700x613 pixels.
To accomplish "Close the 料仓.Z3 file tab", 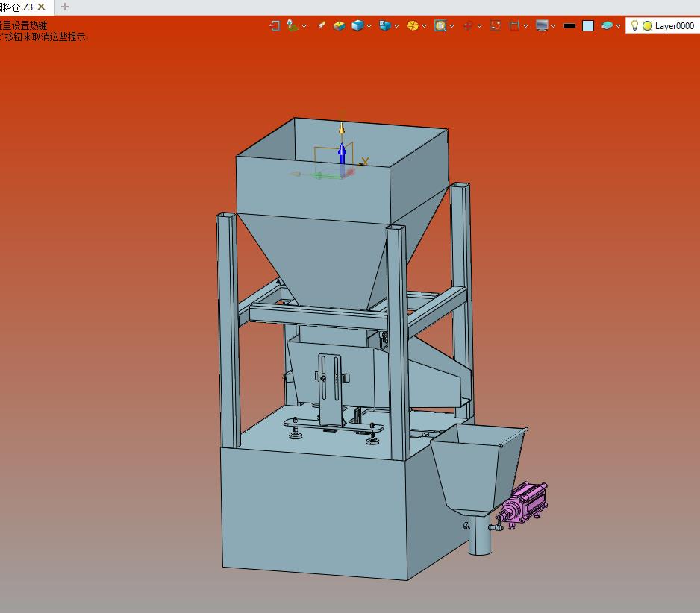I will tap(42, 7).
